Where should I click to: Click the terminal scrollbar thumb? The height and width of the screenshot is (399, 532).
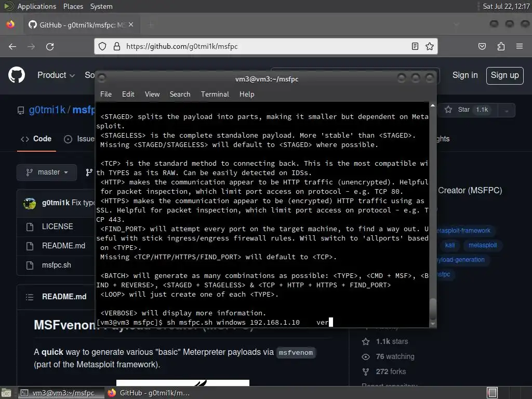pyautogui.click(x=433, y=308)
